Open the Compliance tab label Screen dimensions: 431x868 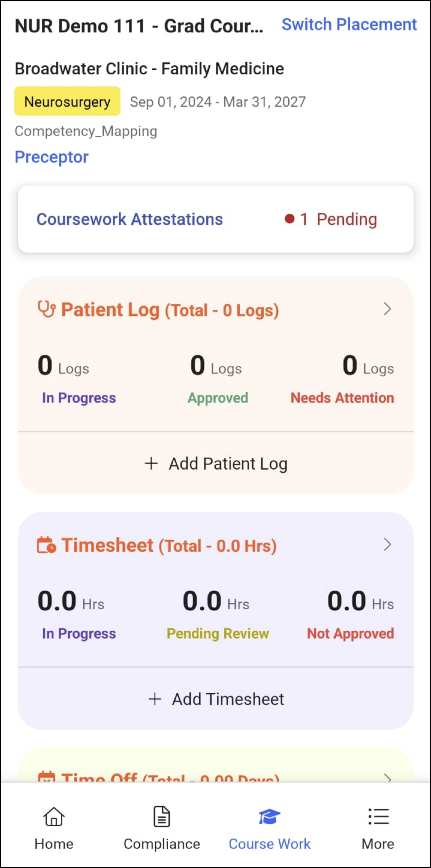tap(162, 844)
